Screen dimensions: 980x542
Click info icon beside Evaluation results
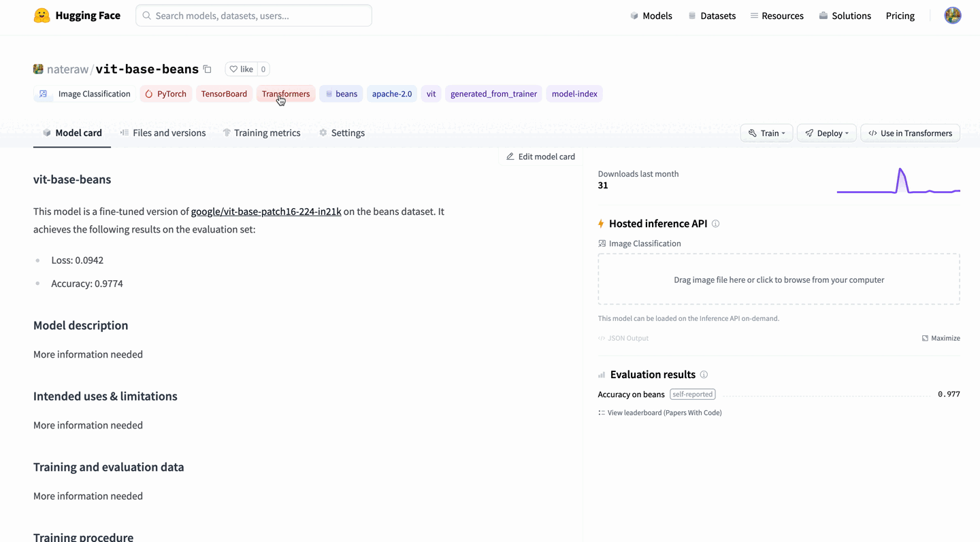pyautogui.click(x=704, y=375)
